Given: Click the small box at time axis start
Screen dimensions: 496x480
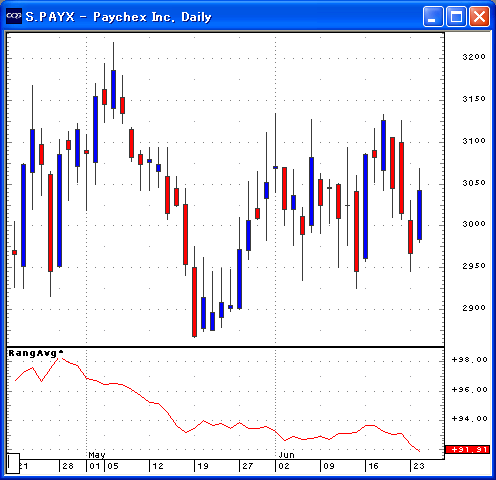Looking at the screenshot, I should pyautogui.click(x=13, y=463).
